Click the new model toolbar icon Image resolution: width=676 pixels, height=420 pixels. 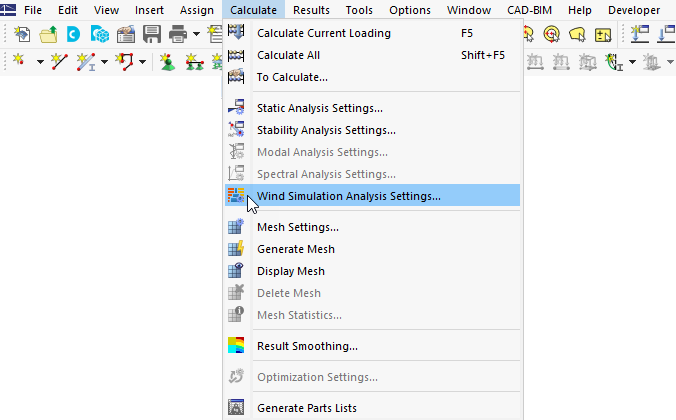[x=21, y=34]
